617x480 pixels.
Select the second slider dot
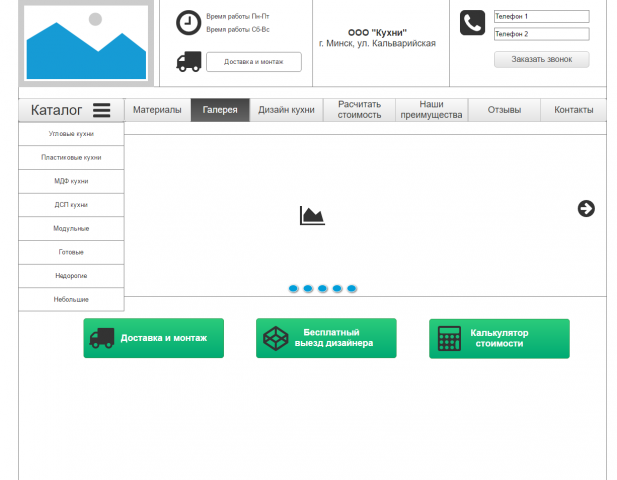[x=308, y=288]
